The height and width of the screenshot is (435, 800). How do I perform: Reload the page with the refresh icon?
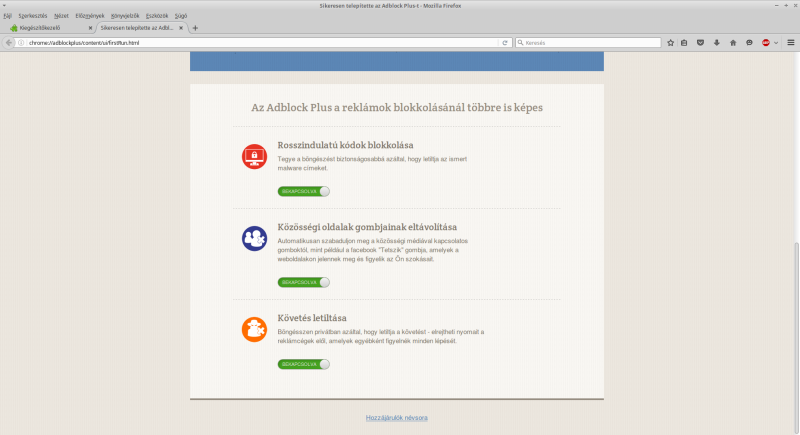click(505, 43)
